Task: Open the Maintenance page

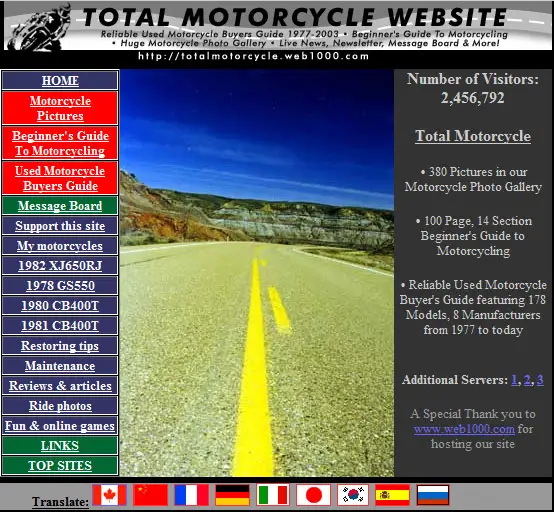Action: coord(60,365)
